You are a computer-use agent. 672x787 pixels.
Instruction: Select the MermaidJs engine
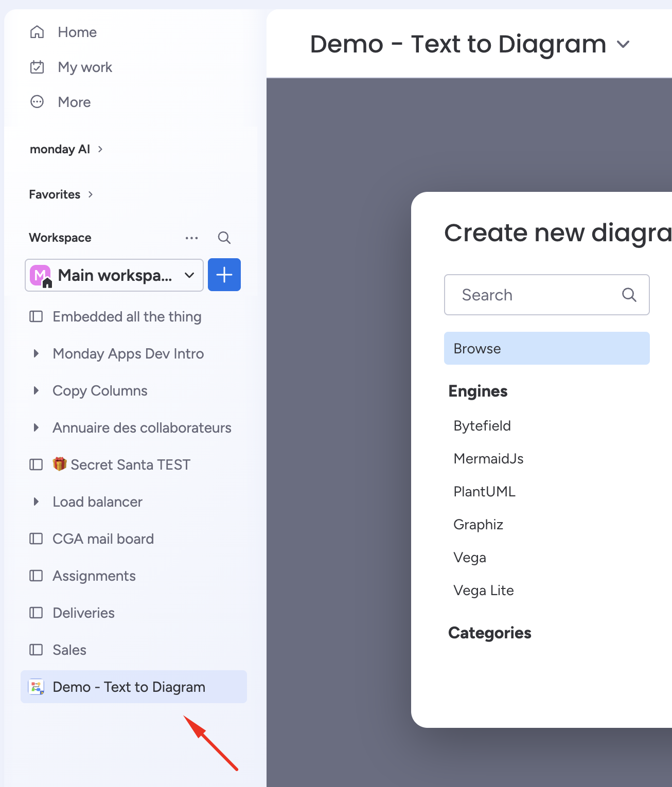click(489, 459)
